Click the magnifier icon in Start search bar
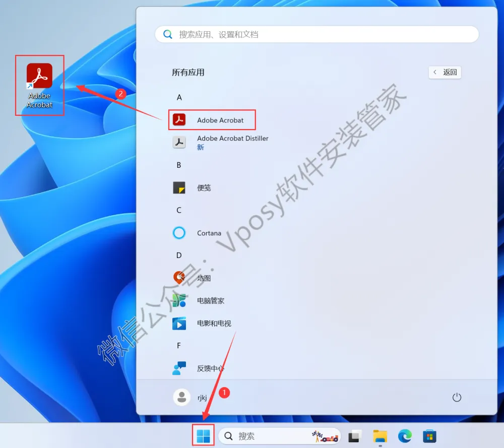 (x=167, y=34)
